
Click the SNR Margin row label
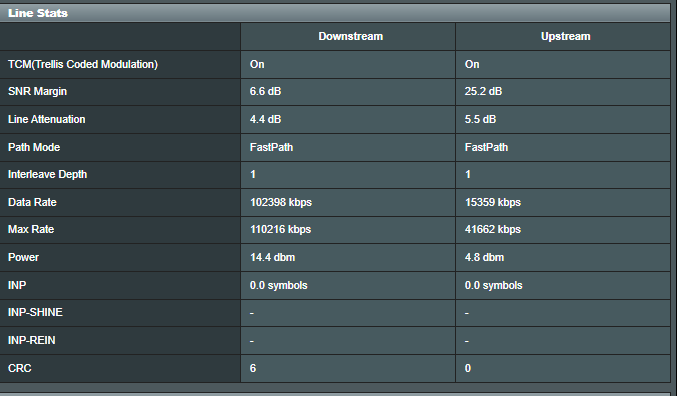(38, 92)
